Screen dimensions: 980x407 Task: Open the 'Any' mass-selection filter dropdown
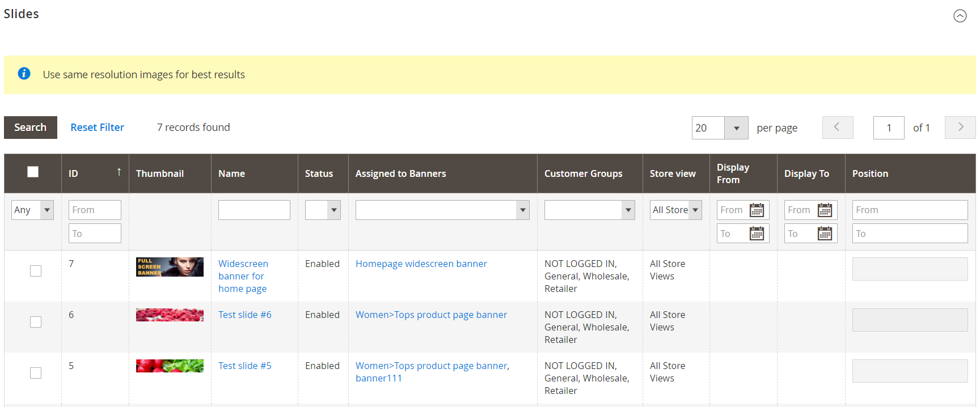pyautogui.click(x=32, y=210)
